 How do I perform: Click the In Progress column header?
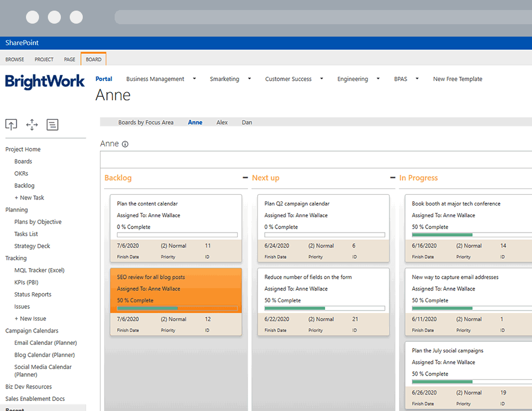click(419, 178)
